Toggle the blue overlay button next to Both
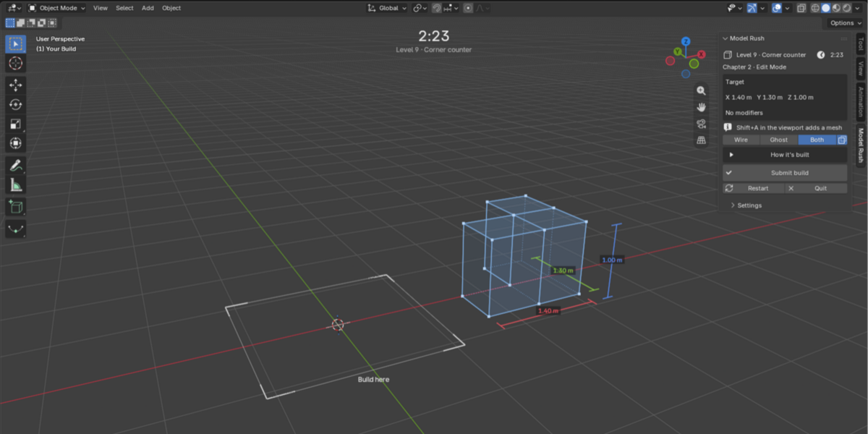This screenshot has height=434, width=868. point(842,140)
